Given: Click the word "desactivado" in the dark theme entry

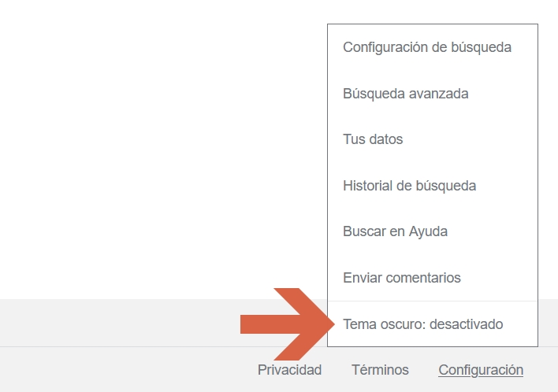Looking at the screenshot, I should [467, 324].
